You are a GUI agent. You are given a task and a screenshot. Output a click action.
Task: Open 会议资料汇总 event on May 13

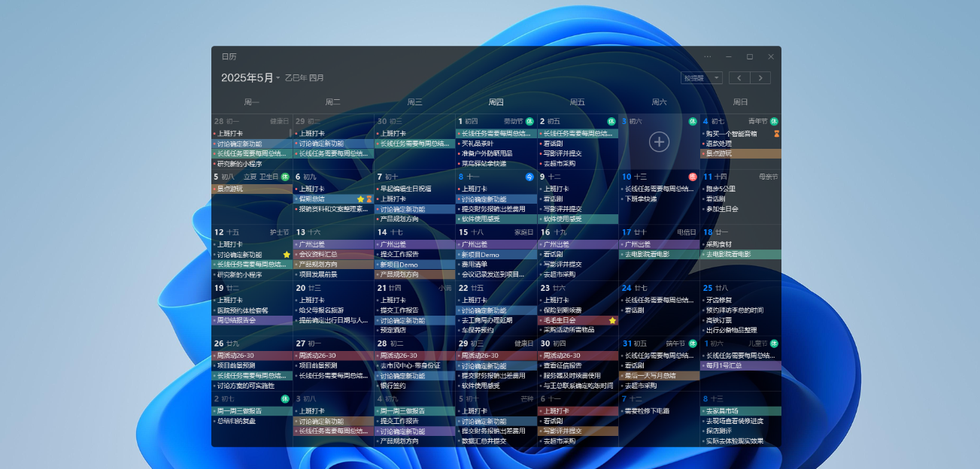coord(333,255)
